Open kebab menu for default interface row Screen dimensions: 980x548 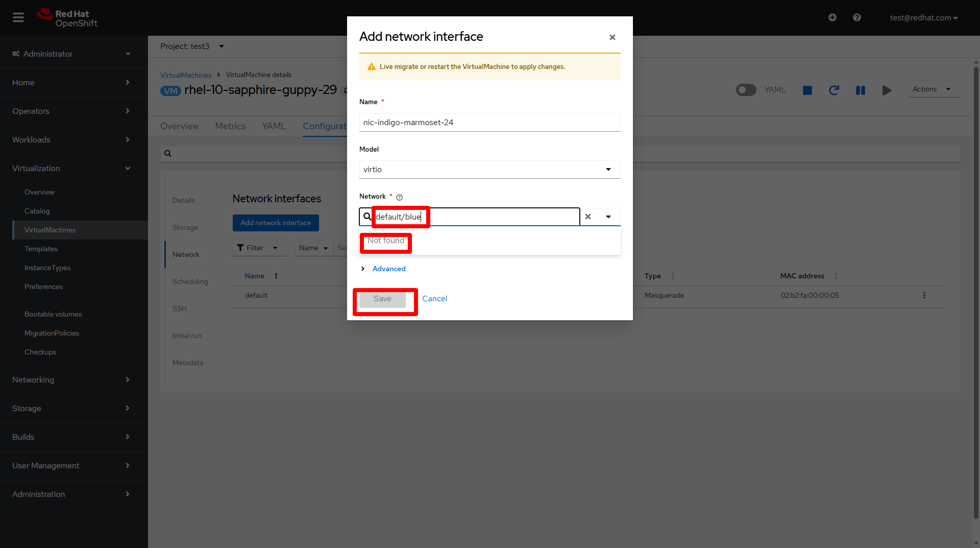(x=924, y=295)
